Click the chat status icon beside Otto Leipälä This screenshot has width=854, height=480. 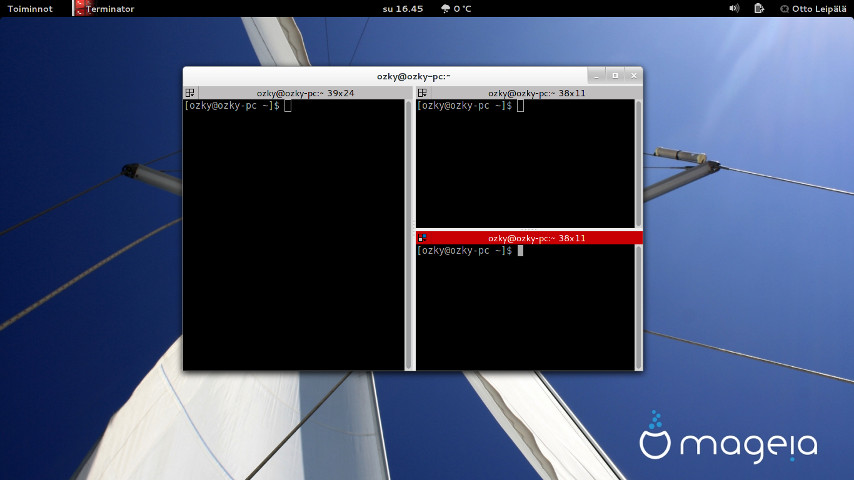point(784,9)
